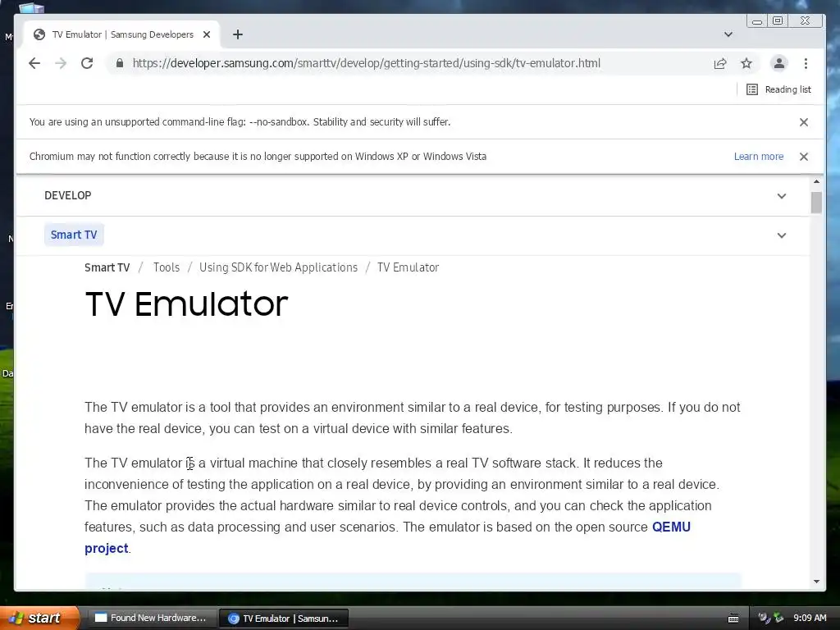Open the tab search dropdown

pos(728,34)
